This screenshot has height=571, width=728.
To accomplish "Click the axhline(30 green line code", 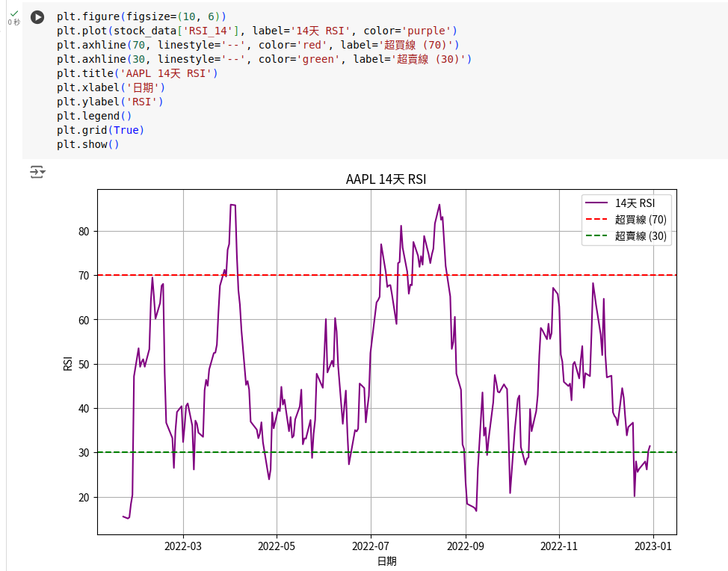I will pyautogui.click(x=264, y=60).
